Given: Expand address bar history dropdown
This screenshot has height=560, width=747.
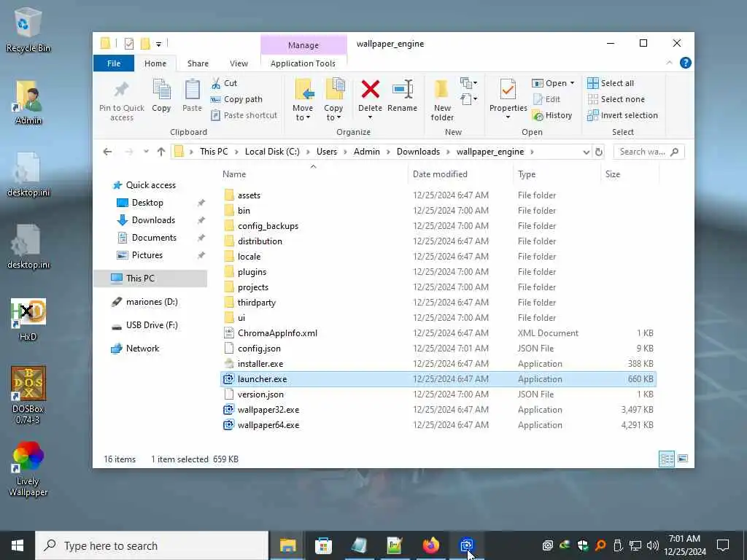Looking at the screenshot, I should point(586,152).
